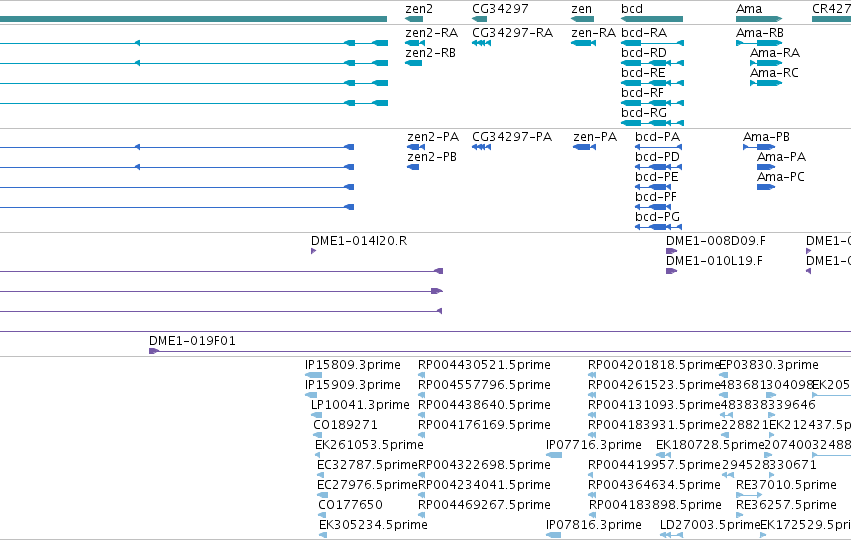
Task: Open the IP07816.3prime EST
Action: [594, 525]
